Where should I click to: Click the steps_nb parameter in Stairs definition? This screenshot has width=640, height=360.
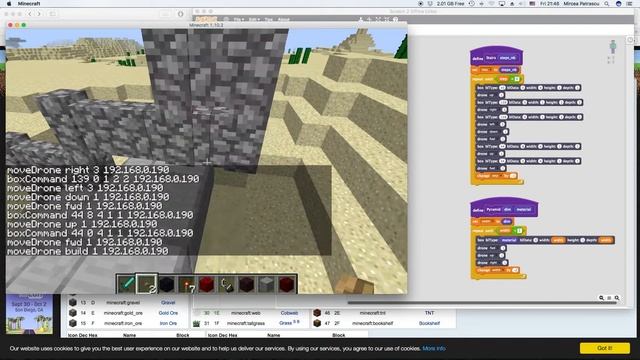tap(508, 58)
